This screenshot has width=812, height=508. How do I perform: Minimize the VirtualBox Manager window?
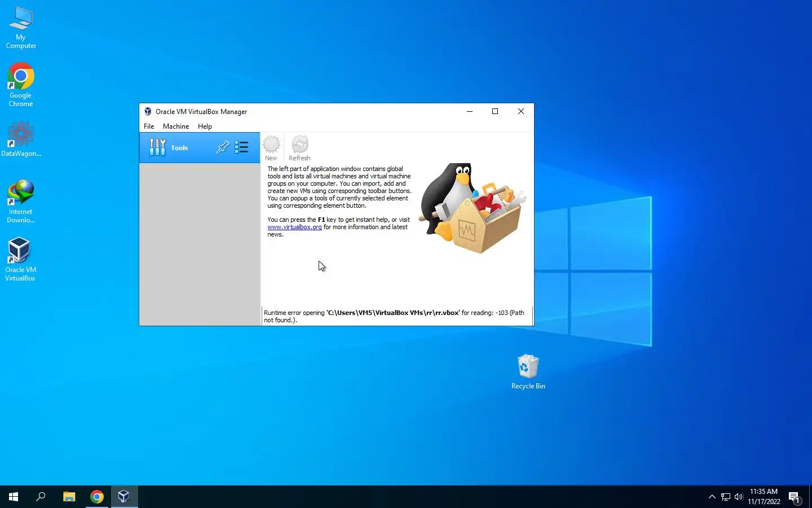click(469, 111)
